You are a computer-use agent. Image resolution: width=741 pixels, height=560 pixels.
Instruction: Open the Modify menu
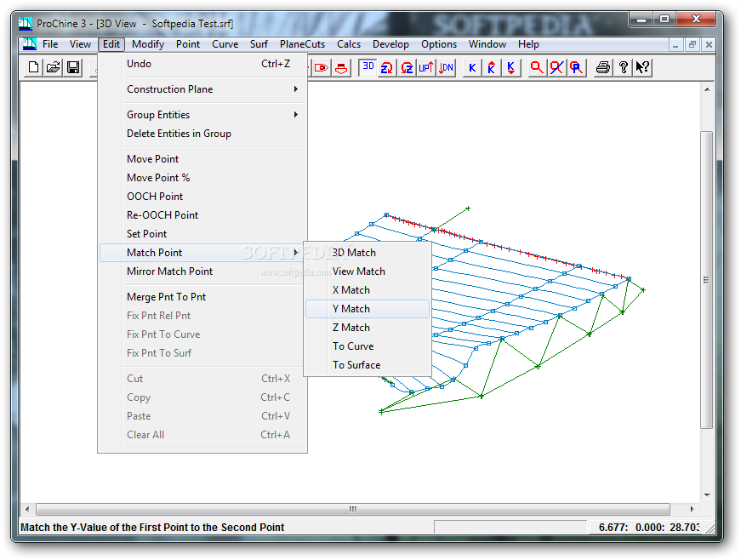148,44
